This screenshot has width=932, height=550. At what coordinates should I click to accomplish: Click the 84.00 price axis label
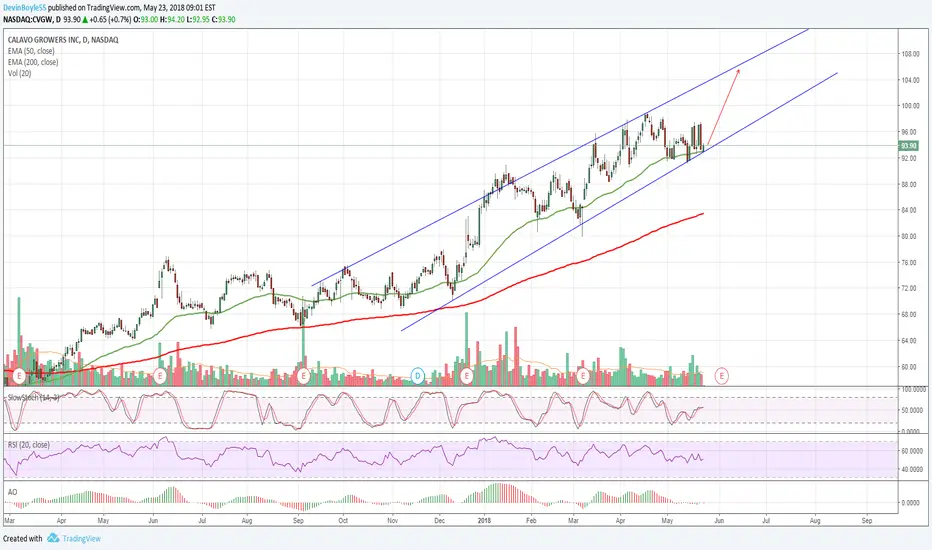point(910,210)
